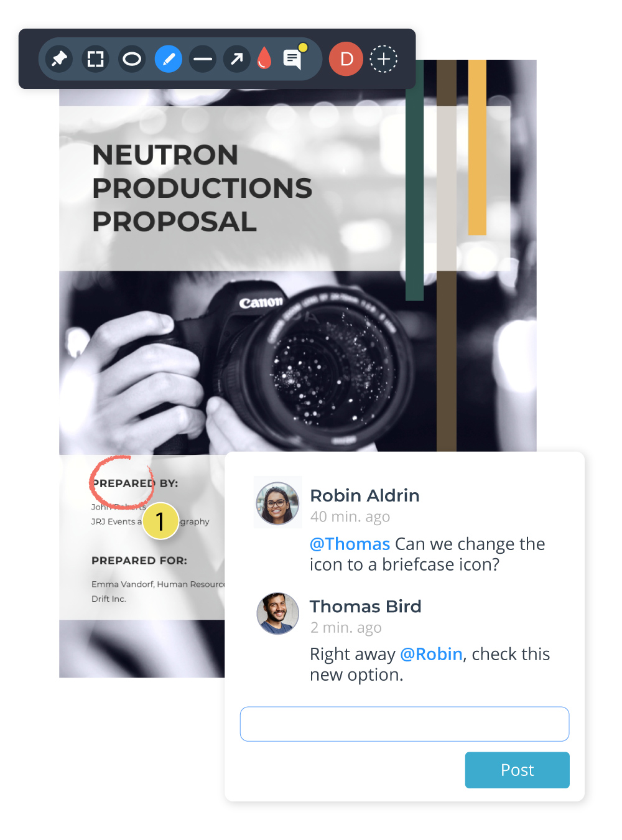This screenshot has width=622, height=840.
Task: Open the comments speech bubble icon
Action: pos(293,58)
